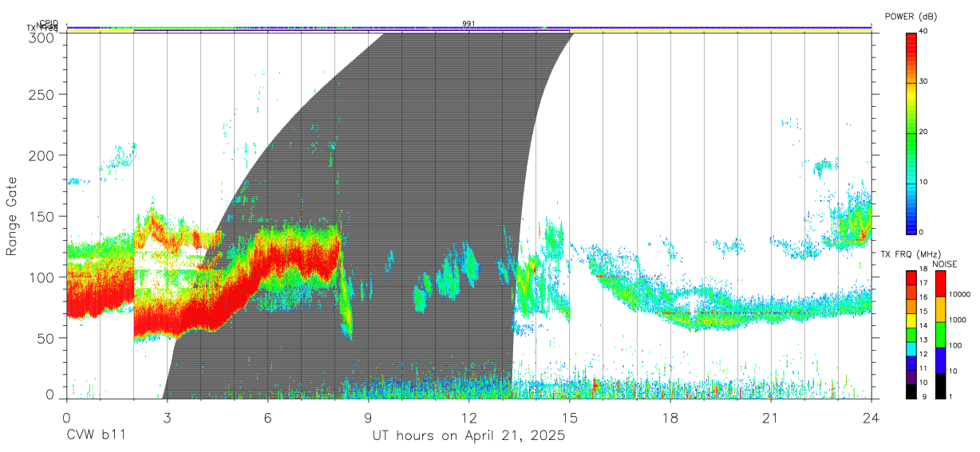Click the 50 tick on Range Gate axis

[46, 338]
